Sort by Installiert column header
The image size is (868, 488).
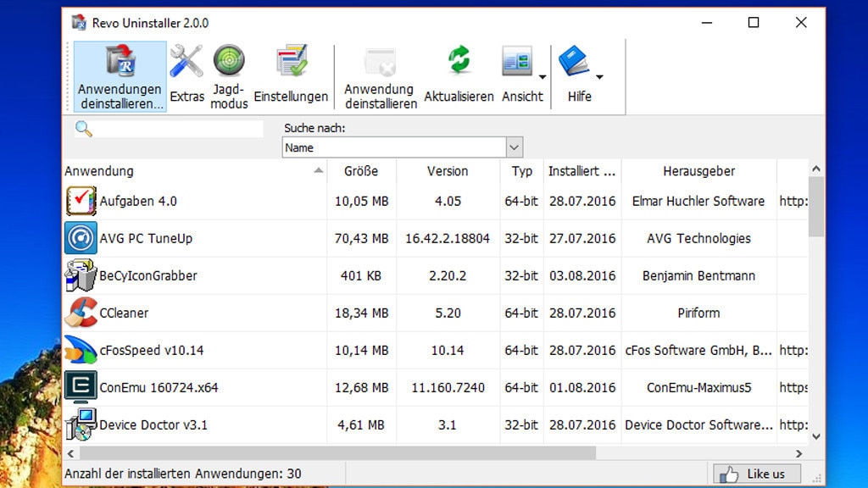tap(581, 171)
